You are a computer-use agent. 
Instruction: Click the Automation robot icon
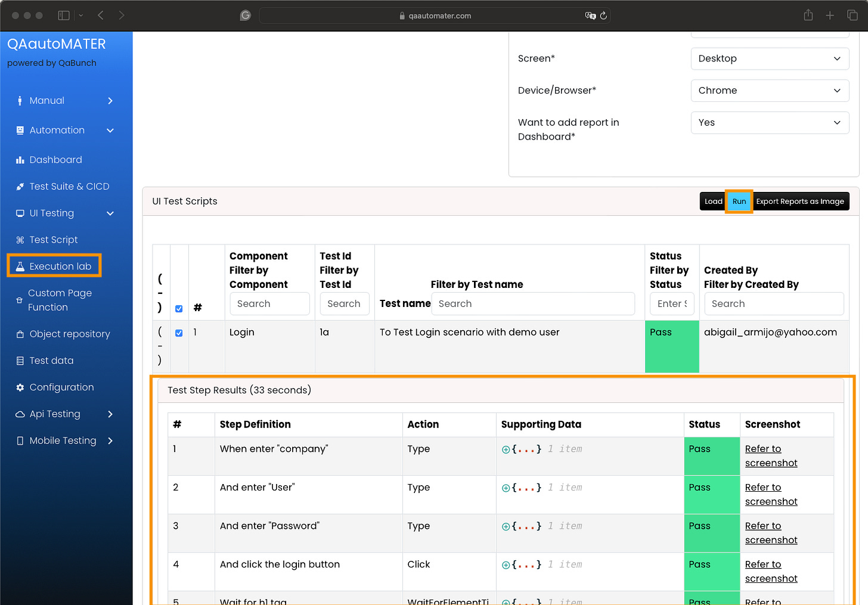coord(20,131)
